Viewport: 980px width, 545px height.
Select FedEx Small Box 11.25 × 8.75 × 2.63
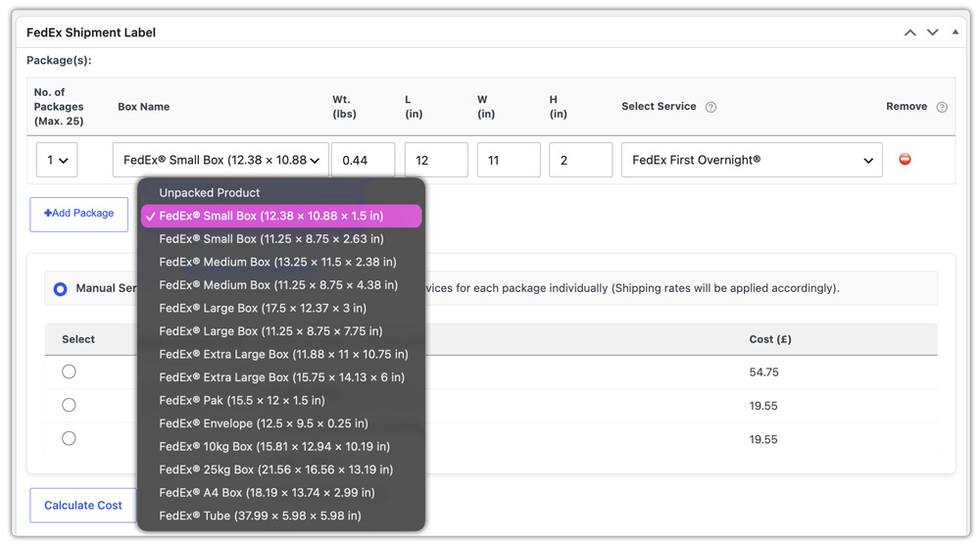tap(281, 239)
